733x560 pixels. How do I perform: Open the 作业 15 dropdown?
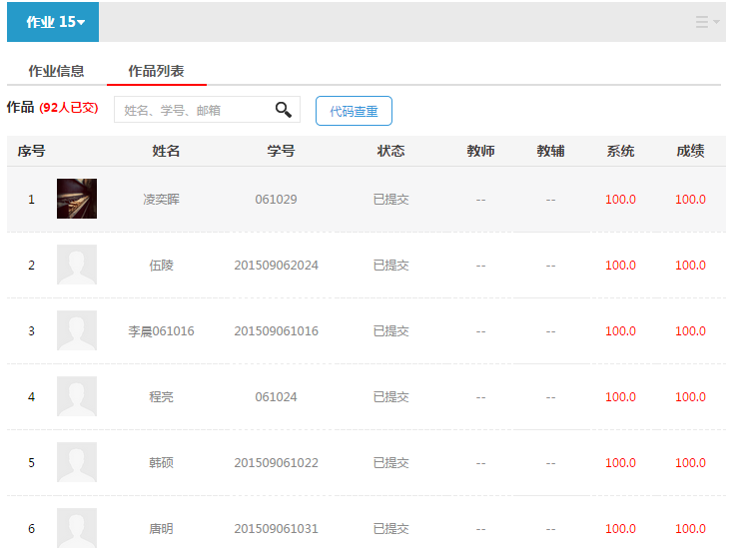pos(53,22)
